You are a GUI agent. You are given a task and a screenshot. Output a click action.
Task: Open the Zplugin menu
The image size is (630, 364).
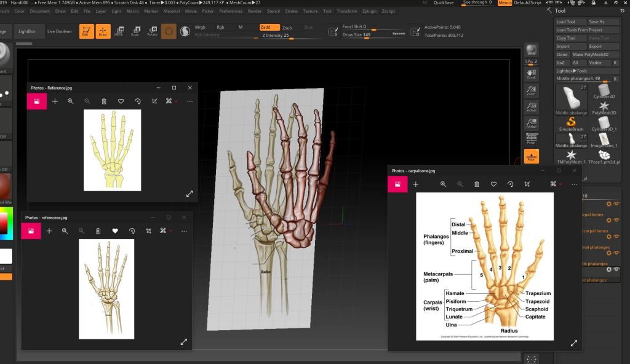[x=369, y=11]
